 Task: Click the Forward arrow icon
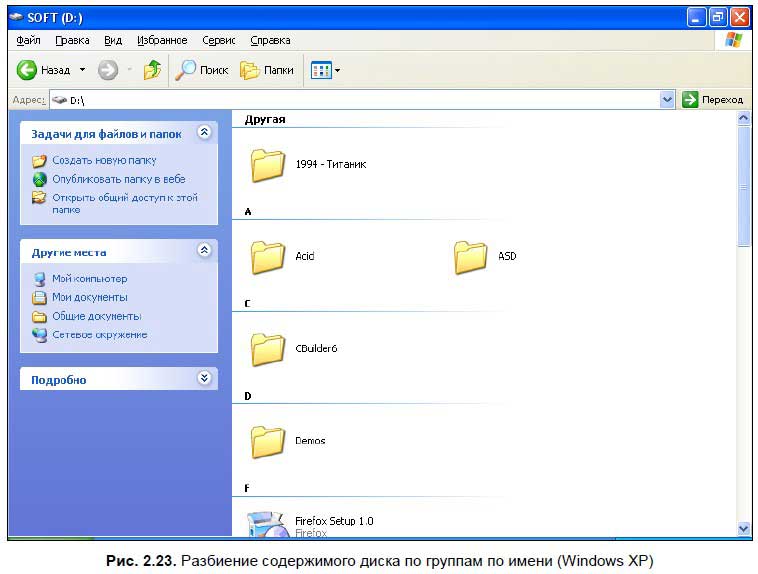point(108,70)
